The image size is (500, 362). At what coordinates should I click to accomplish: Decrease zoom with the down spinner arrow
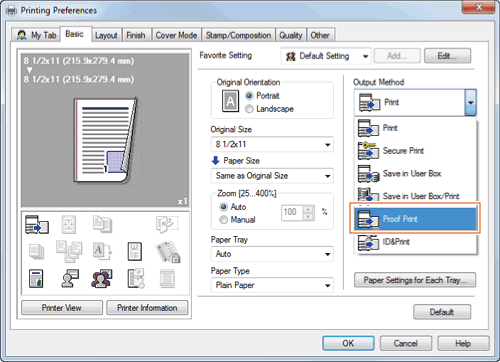pyautogui.click(x=309, y=217)
